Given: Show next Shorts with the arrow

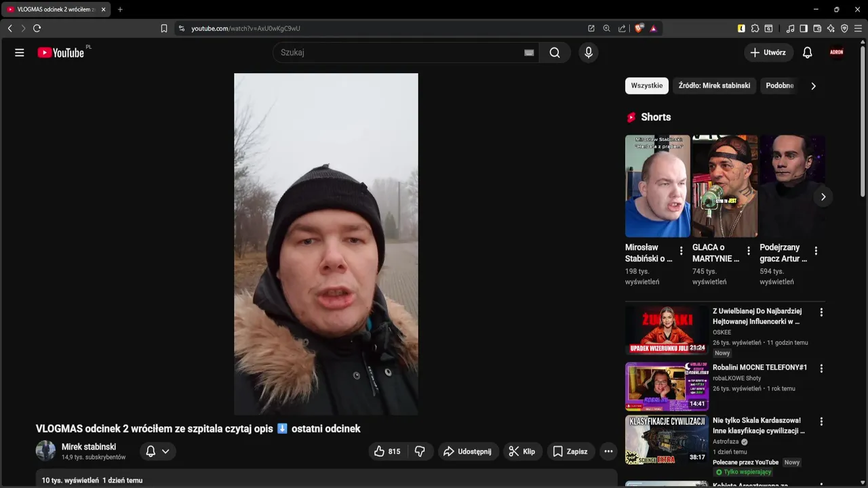Looking at the screenshot, I should 823,197.
